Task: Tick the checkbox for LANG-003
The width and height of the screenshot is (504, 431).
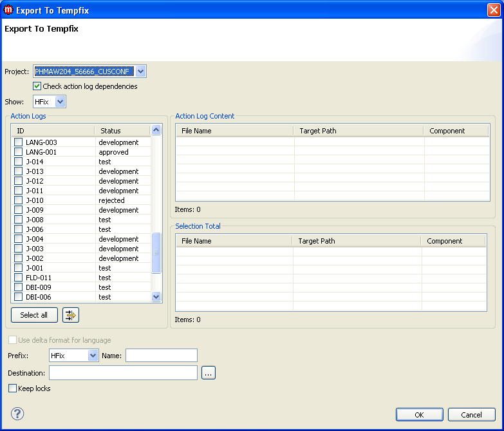Action: click(x=19, y=142)
